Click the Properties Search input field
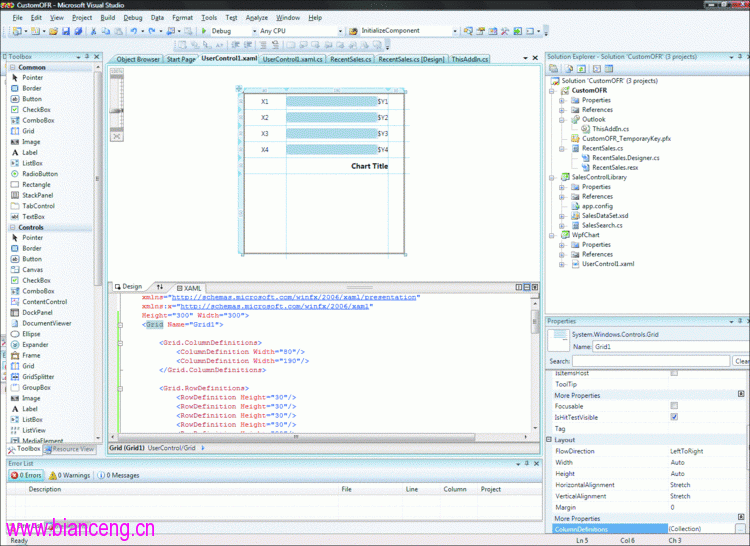This screenshot has height=546, width=750. click(651, 361)
